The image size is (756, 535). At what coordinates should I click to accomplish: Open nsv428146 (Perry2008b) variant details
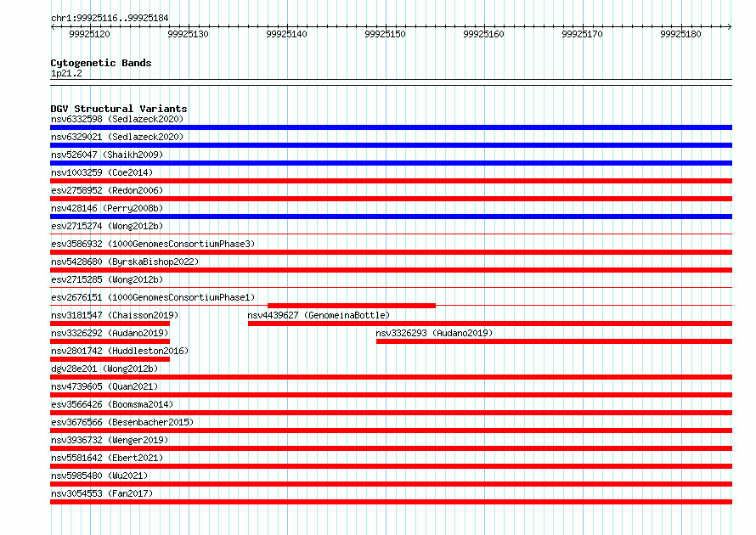pyautogui.click(x=107, y=208)
